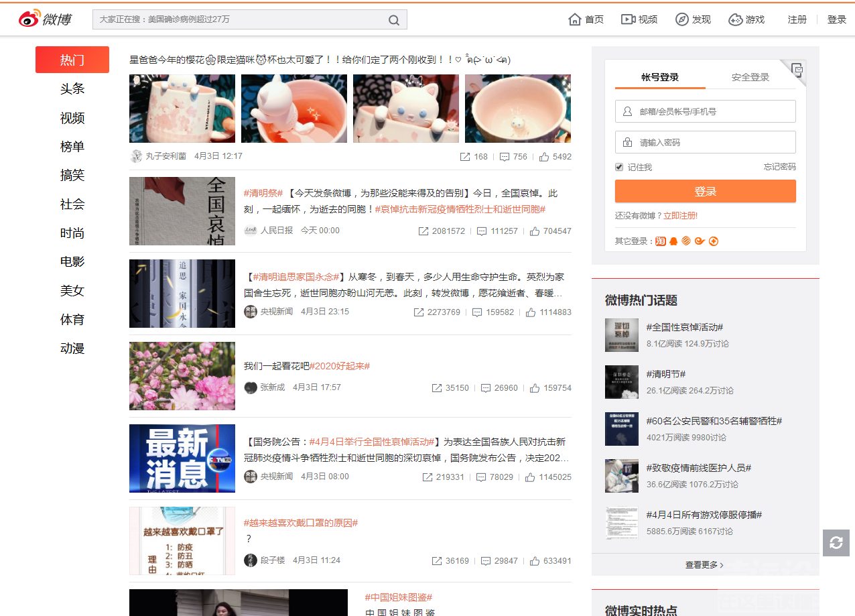Click the orange 登录 login button
Screen dimensions: 855x616
(705, 191)
